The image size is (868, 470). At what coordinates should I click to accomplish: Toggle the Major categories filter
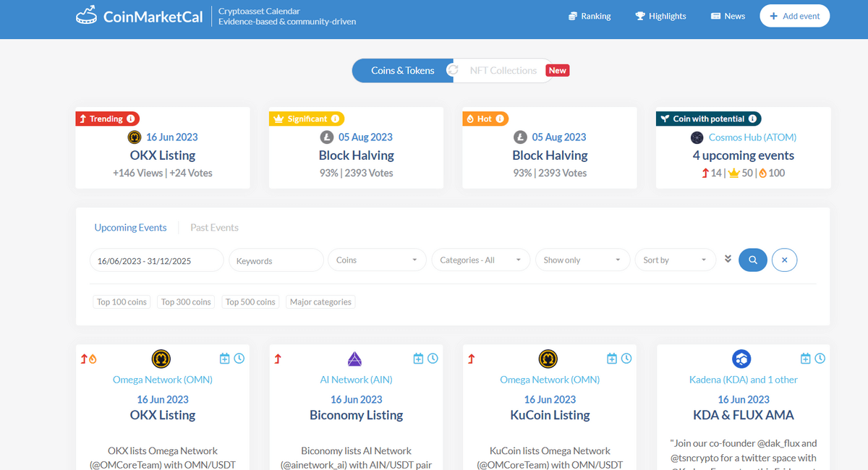pyautogui.click(x=320, y=302)
